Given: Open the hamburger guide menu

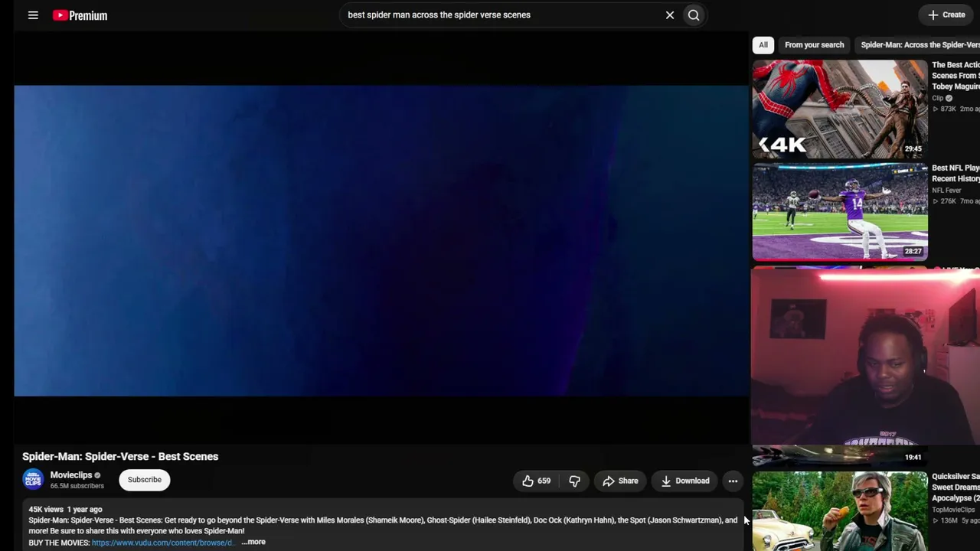Looking at the screenshot, I should (x=33, y=15).
